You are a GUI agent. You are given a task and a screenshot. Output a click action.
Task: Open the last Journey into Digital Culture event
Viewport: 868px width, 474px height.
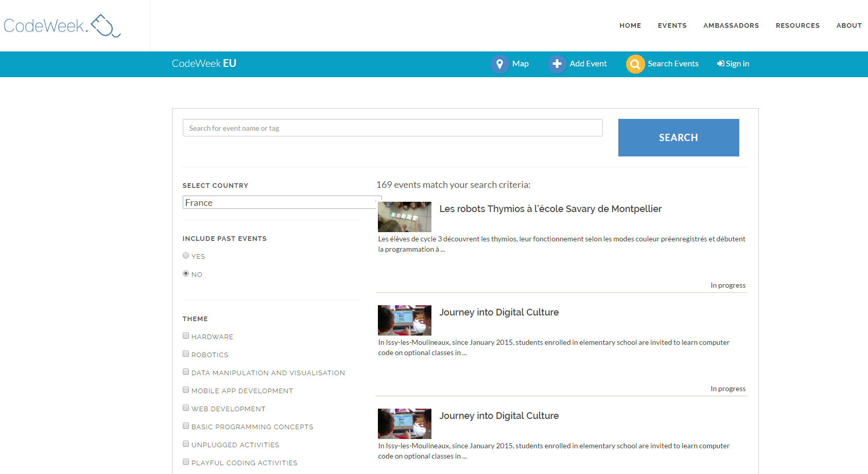[x=499, y=416]
